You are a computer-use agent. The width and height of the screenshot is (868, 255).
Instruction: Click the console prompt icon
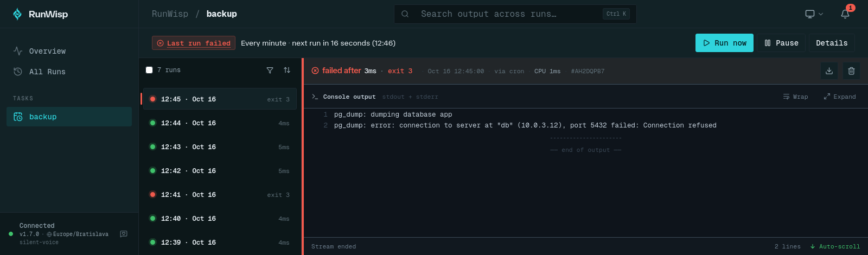pyautogui.click(x=315, y=97)
